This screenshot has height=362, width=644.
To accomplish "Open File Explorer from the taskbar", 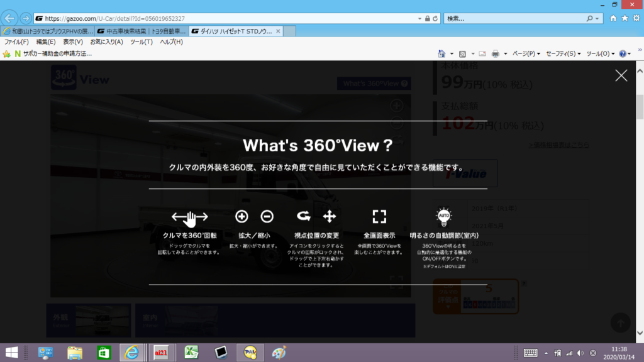I will [x=75, y=353].
